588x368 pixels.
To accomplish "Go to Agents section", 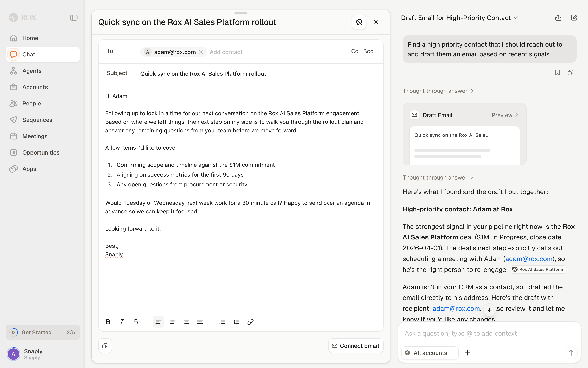I will (43, 71).
